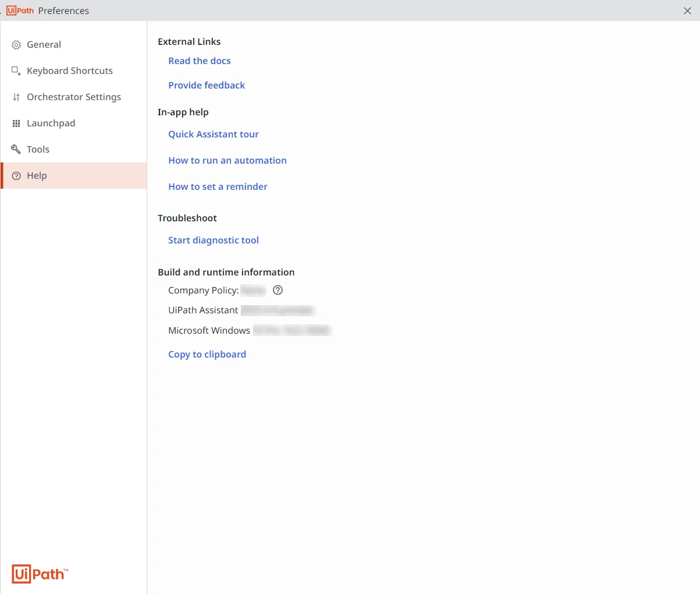
Task: Click the In-app help heading
Action: pyautogui.click(x=183, y=112)
